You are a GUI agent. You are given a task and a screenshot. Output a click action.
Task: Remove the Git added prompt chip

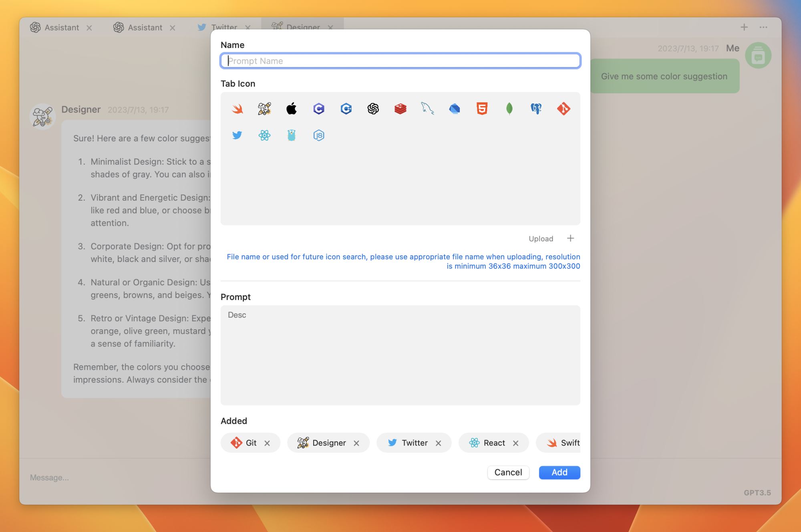pyautogui.click(x=267, y=443)
